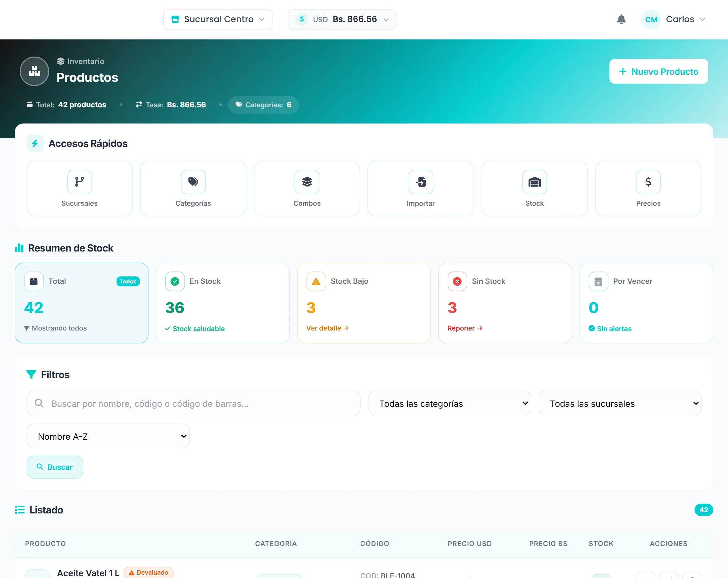Click the Por Vencer calendar icon
This screenshot has width=728, height=578.
tap(598, 281)
